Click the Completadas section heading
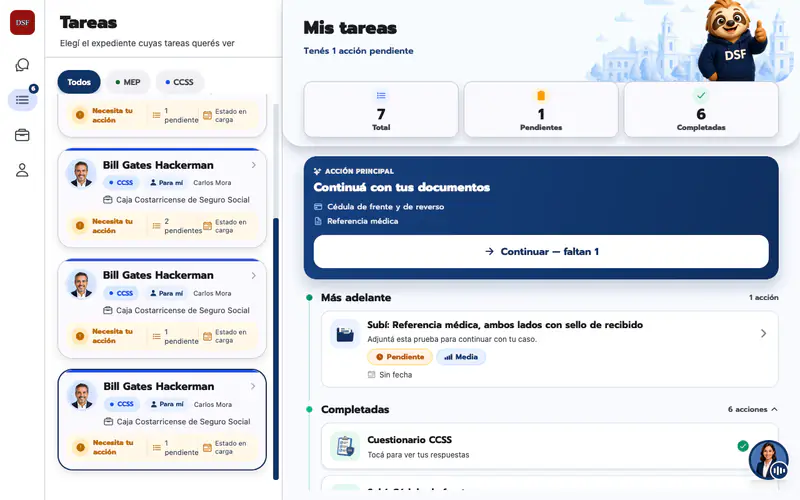The width and height of the screenshot is (800, 500). (x=355, y=409)
